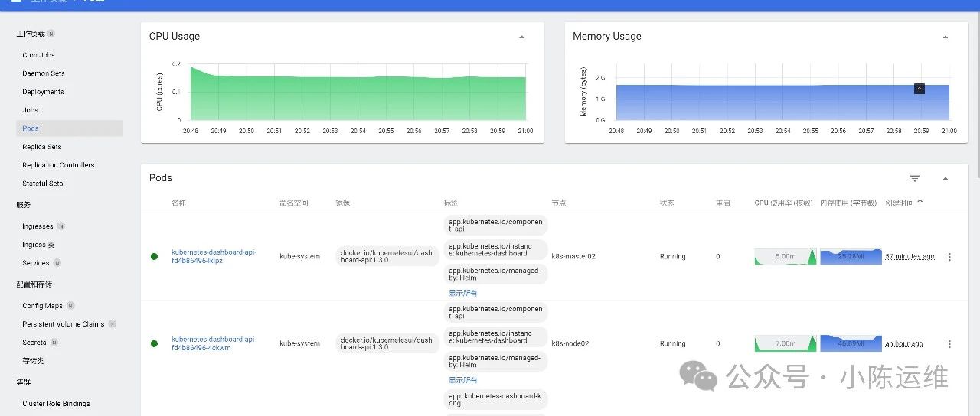The width and height of the screenshot is (980, 416).
Task: Click the 配置和存储 section heading
Action: point(34,284)
